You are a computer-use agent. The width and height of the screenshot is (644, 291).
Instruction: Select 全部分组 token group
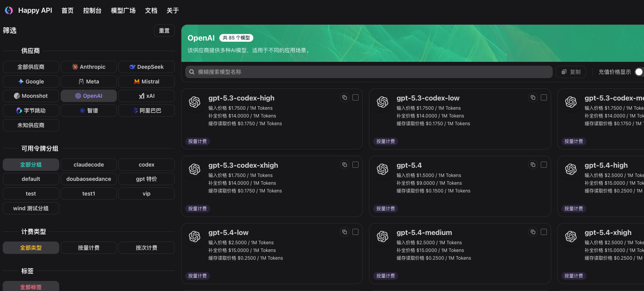tap(31, 165)
